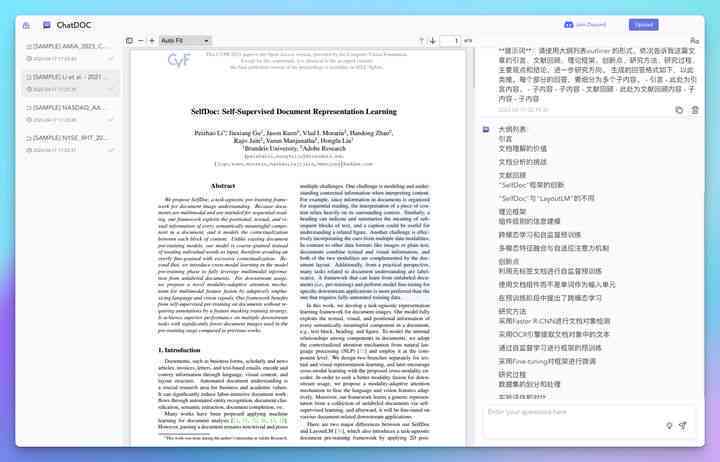Zoom out using the minus icon

(x=141, y=40)
